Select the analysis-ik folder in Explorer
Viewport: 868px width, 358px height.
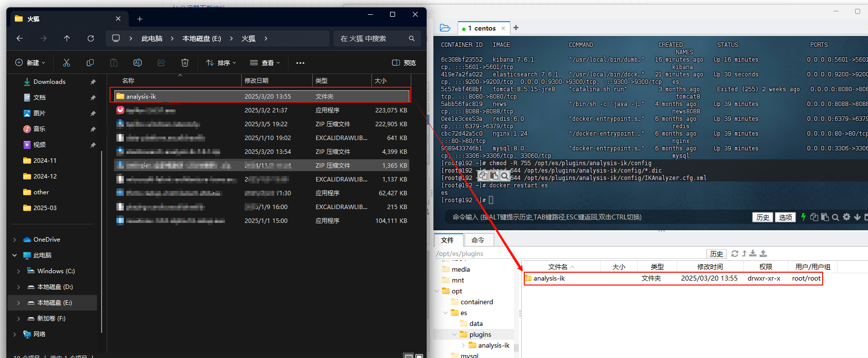[x=262, y=96]
